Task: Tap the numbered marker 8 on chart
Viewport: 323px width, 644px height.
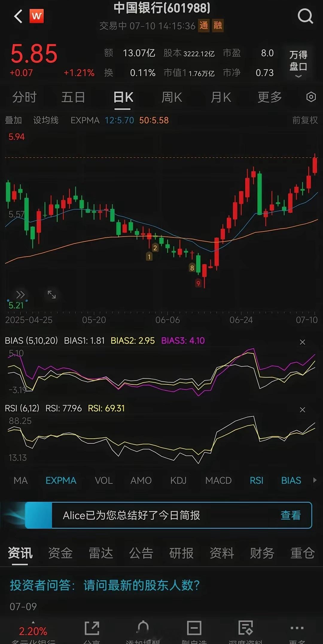Action: point(192,268)
